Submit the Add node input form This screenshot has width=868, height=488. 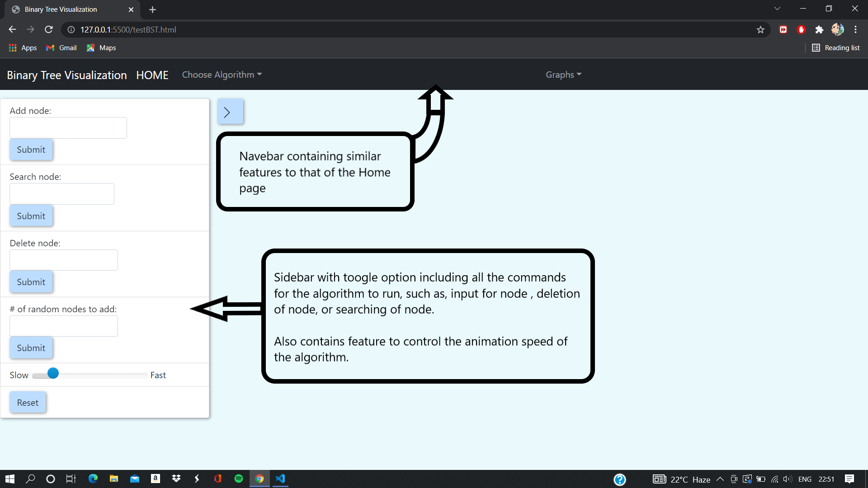[x=30, y=150]
